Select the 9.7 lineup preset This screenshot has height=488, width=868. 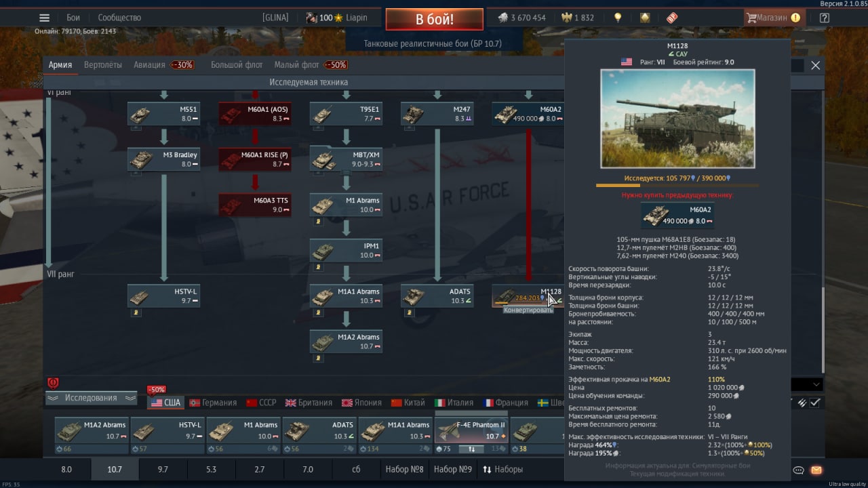163,469
